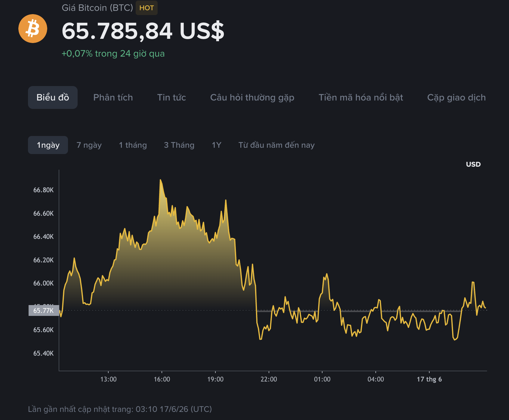Show the 1Y price chart
Image resolution: width=509 pixels, height=420 pixels.
(x=217, y=145)
